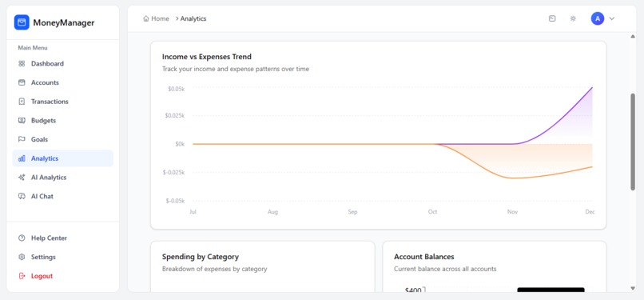This screenshot has height=300, width=644.
Task: Click the Accounts wallet icon in sidebar
Action: [x=22, y=82]
